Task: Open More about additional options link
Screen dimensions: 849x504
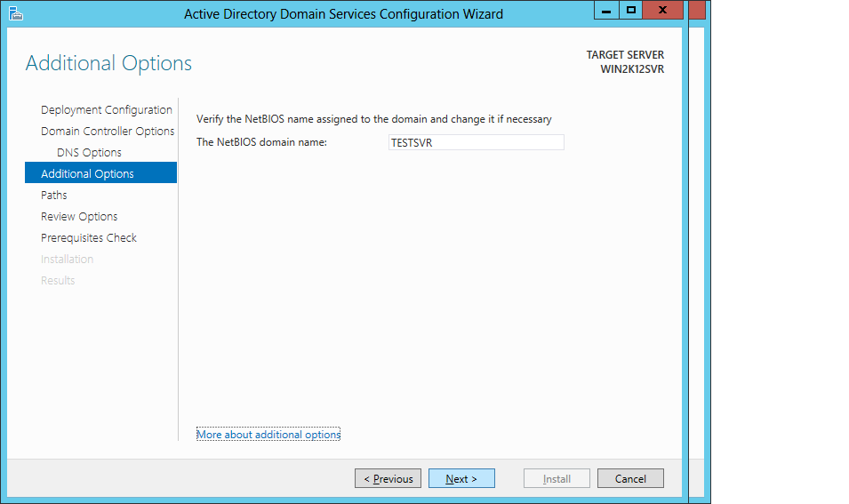Action: click(x=268, y=434)
